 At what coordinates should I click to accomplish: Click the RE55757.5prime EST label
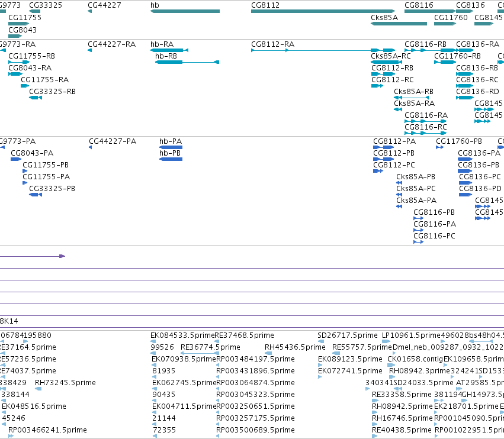coord(362,347)
